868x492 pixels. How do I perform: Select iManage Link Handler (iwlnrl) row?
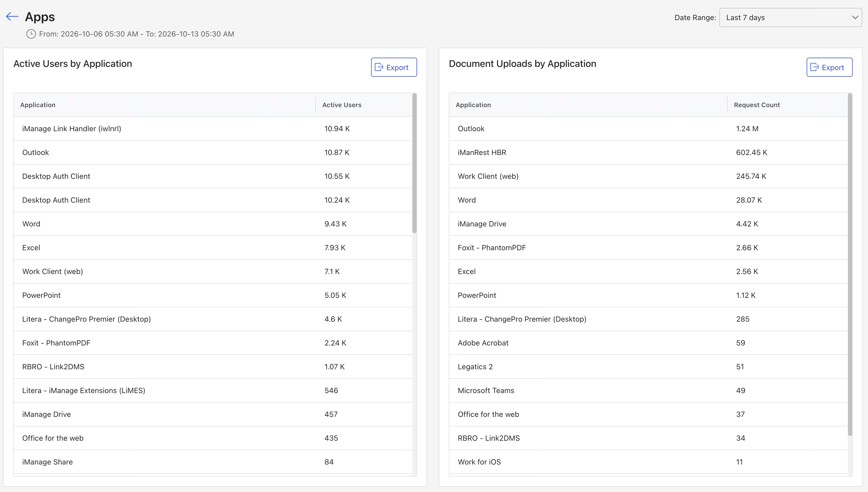point(213,129)
